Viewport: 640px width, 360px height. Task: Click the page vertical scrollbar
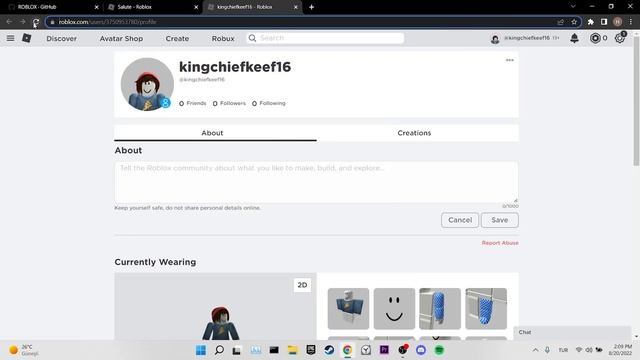636,102
